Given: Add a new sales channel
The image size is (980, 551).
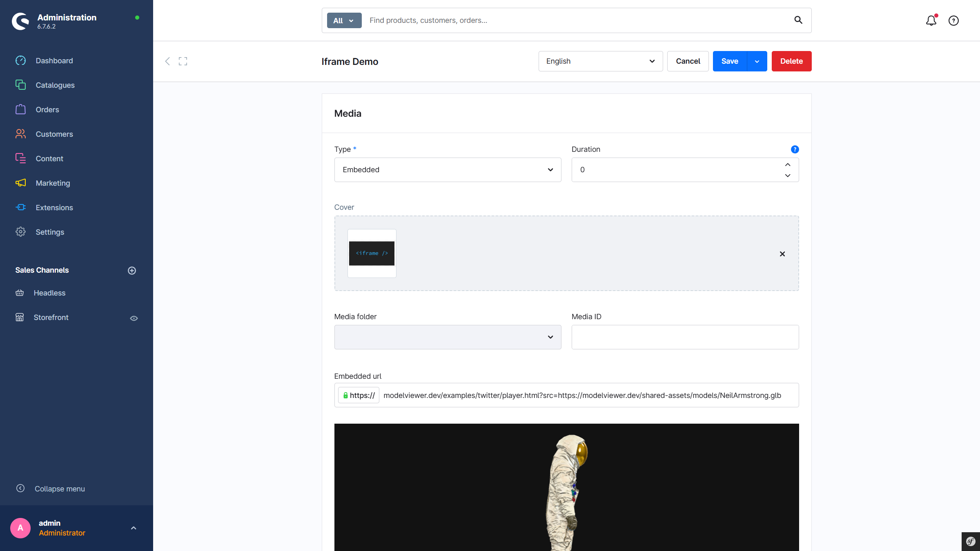Looking at the screenshot, I should coord(132,271).
